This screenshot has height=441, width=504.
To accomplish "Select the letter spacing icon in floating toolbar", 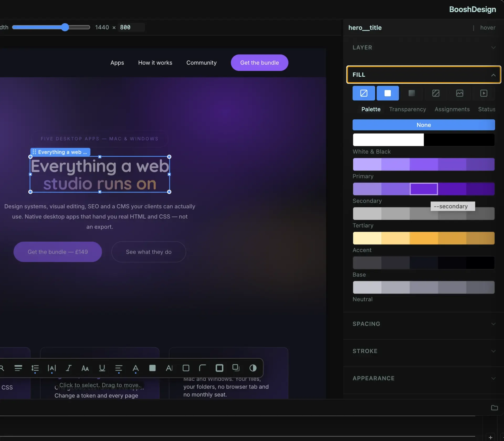I will (x=52, y=368).
